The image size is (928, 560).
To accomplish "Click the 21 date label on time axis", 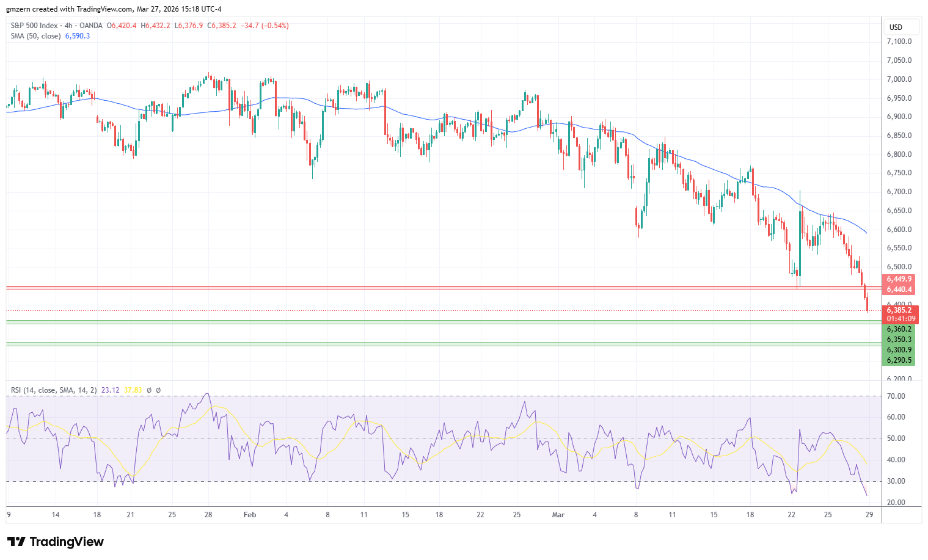I will pyautogui.click(x=130, y=515).
